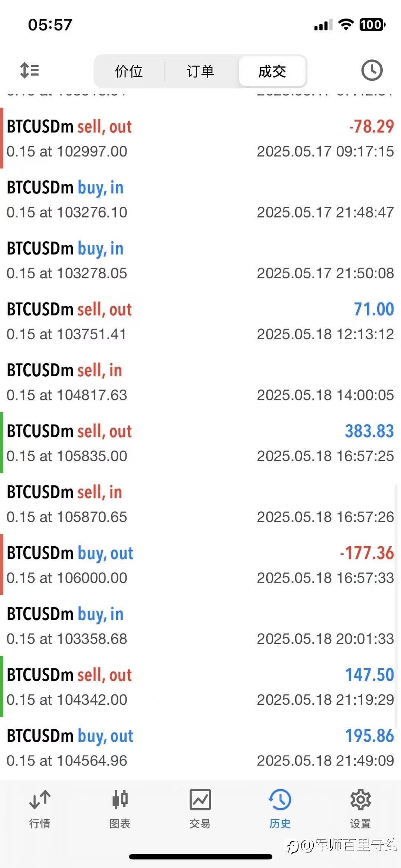Screen dimensions: 401x868
Task: Select the 成交 deals segment
Action: (272, 71)
